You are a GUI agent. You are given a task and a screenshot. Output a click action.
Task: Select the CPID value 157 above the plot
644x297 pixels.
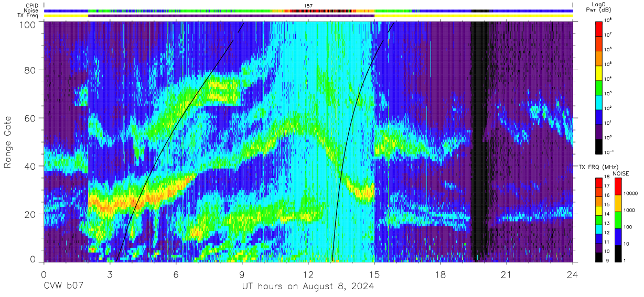308,6
